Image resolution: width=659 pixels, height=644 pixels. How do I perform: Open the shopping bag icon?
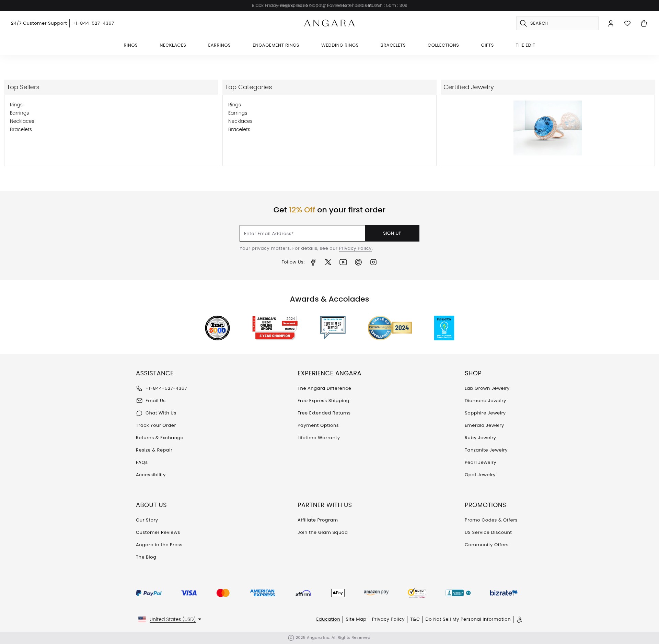[644, 23]
